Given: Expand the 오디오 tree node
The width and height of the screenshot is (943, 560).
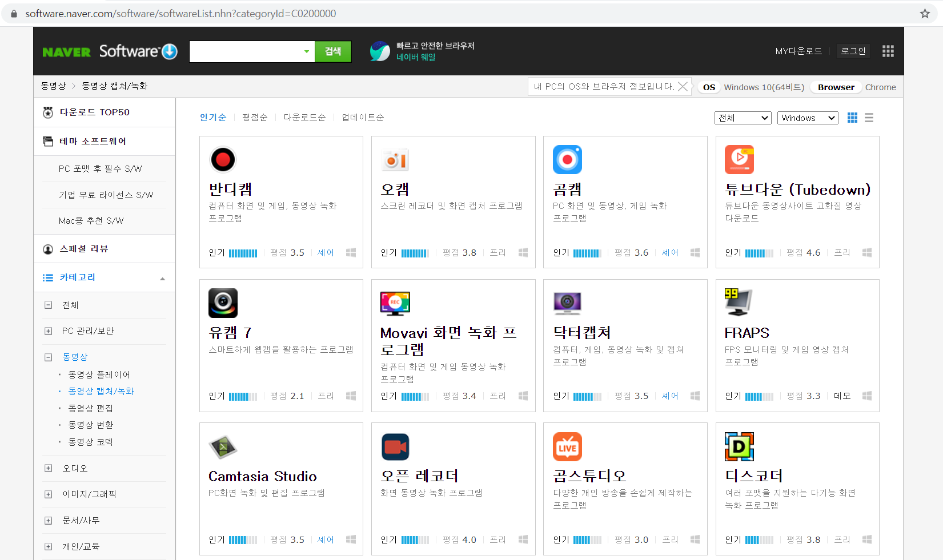Looking at the screenshot, I should click(49, 468).
